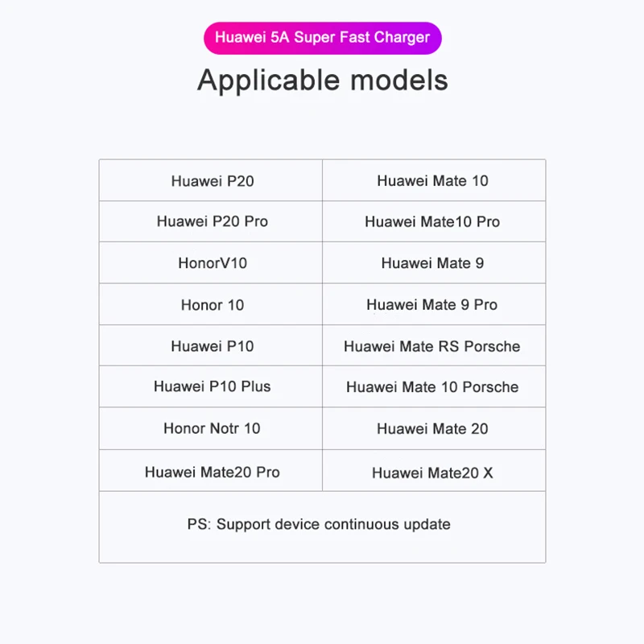
Task: Click the PS support device continuous update note
Action: click(x=319, y=524)
